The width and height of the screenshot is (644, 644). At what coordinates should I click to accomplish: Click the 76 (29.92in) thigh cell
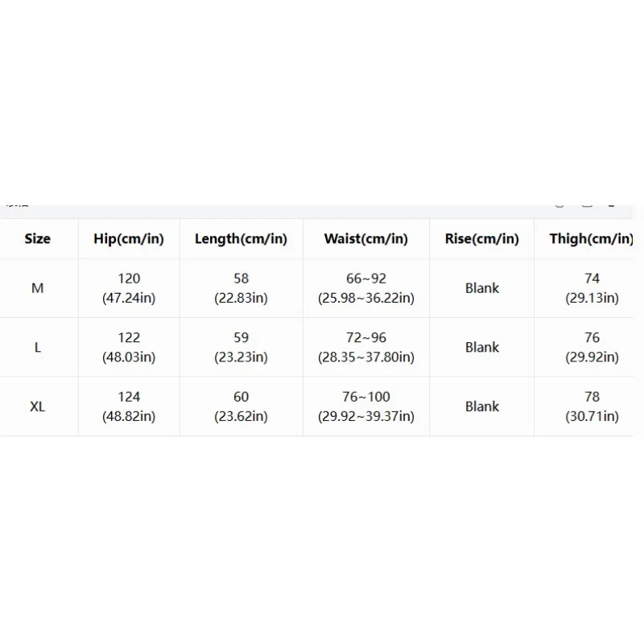(592, 348)
